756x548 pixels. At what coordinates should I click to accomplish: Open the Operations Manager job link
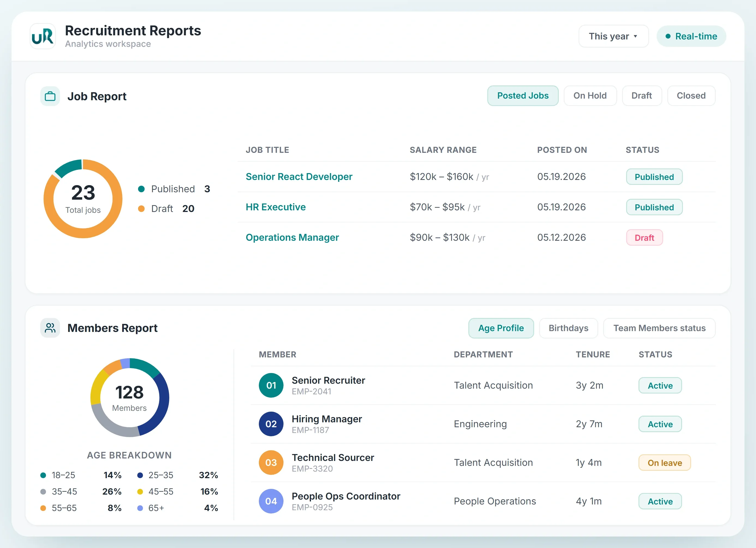[x=292, y=237]
